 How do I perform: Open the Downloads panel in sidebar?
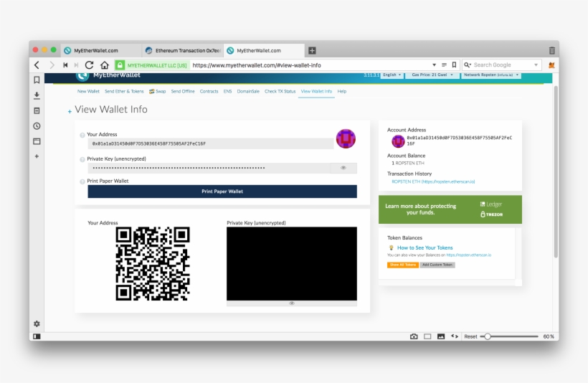(37, 95)
